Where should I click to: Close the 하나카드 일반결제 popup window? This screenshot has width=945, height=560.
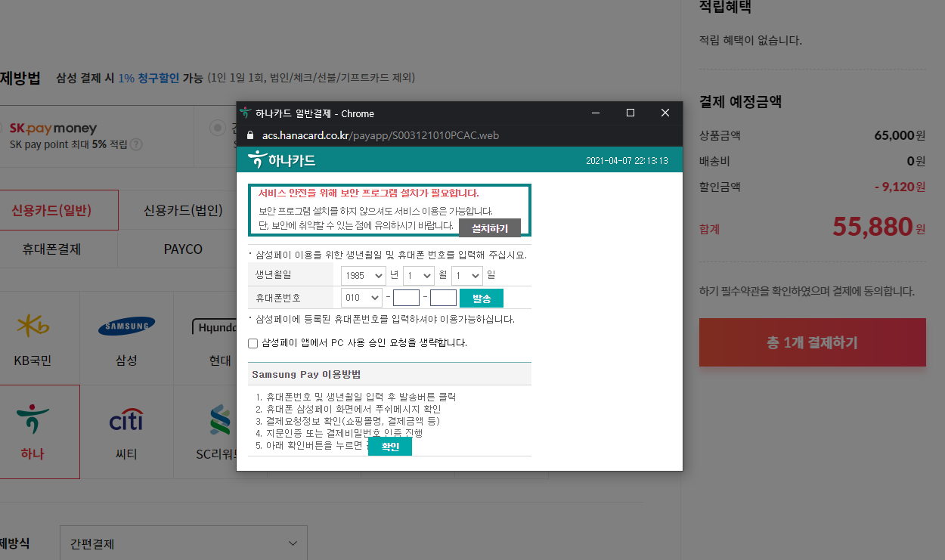click(665, 113)
